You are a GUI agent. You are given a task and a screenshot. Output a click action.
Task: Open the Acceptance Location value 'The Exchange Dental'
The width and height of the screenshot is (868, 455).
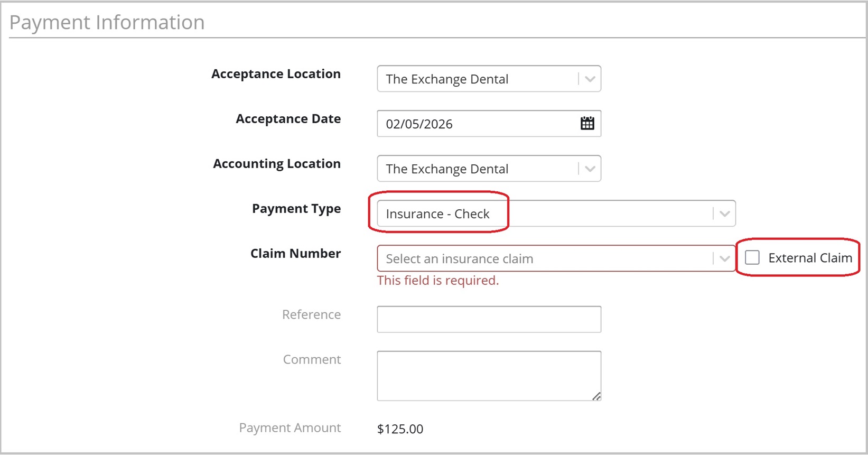pyautogui.click(x=447, y=79)
